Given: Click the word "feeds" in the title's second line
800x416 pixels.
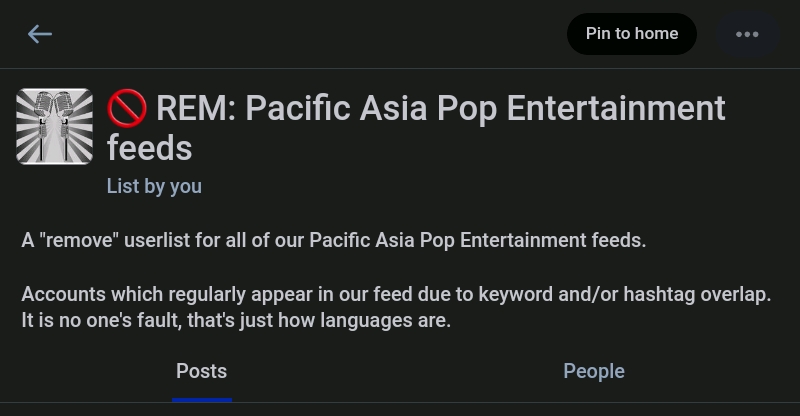Looking at the screenshot, I should click(x=149, y=148).
